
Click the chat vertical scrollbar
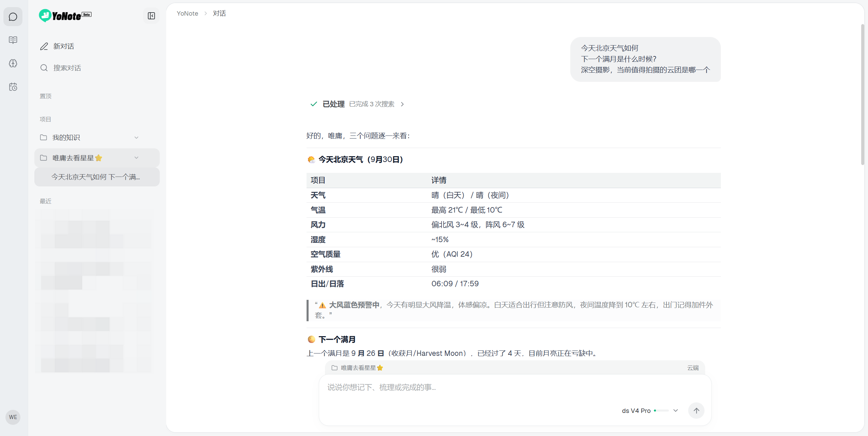863,94
